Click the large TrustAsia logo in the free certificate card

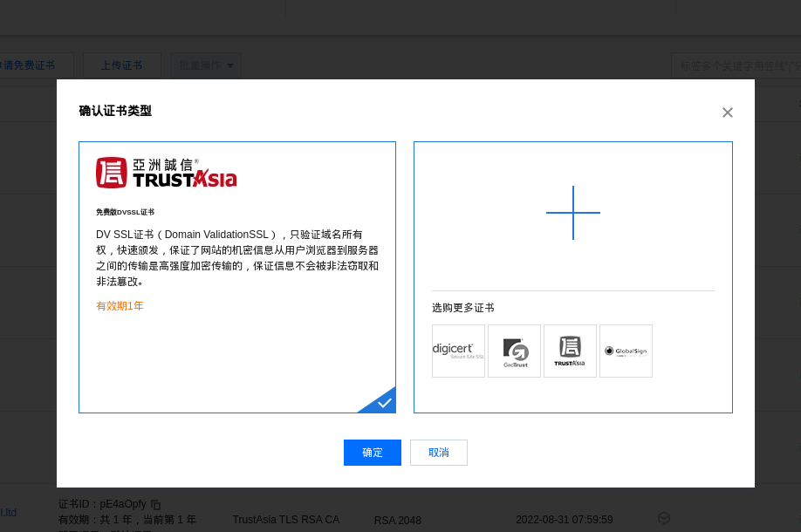tap(166, 173)
